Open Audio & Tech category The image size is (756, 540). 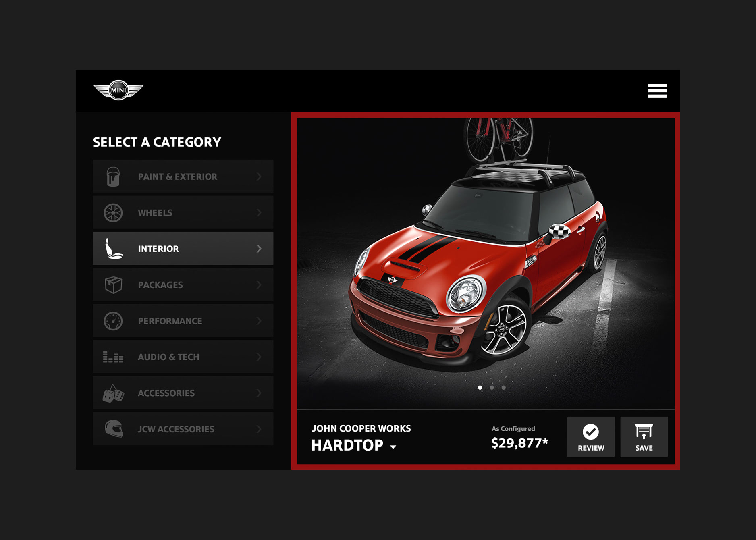pos(183,357)
